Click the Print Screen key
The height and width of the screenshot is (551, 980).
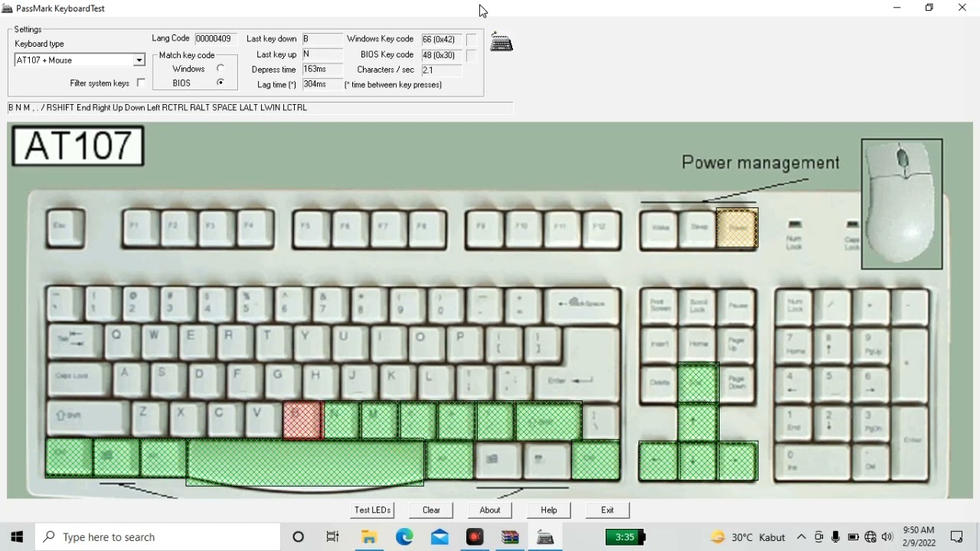point(660,306)
